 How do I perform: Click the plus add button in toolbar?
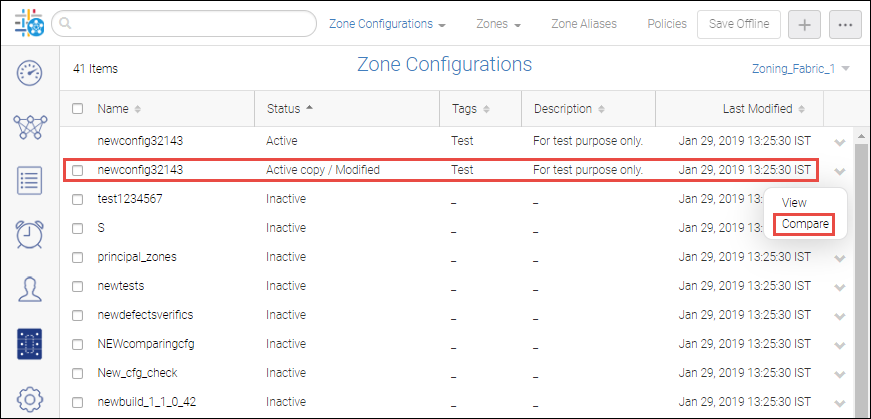point(804,24)
